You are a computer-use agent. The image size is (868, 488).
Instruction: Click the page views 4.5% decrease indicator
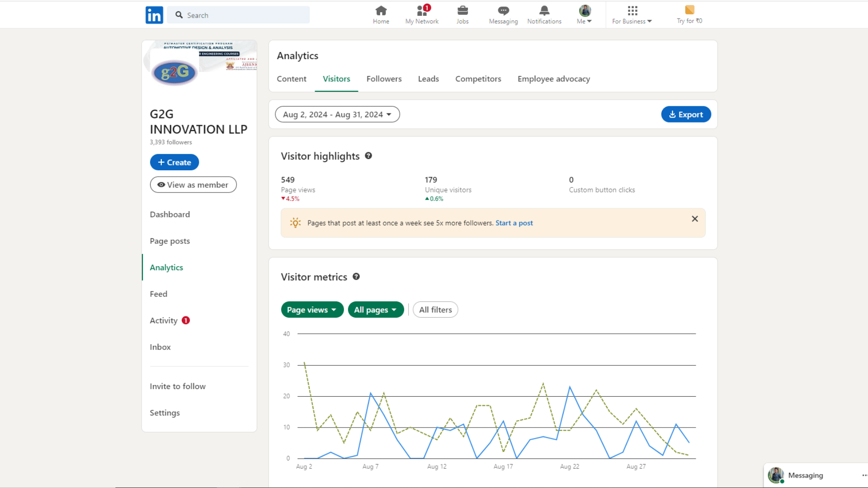[x=290, y=199]
